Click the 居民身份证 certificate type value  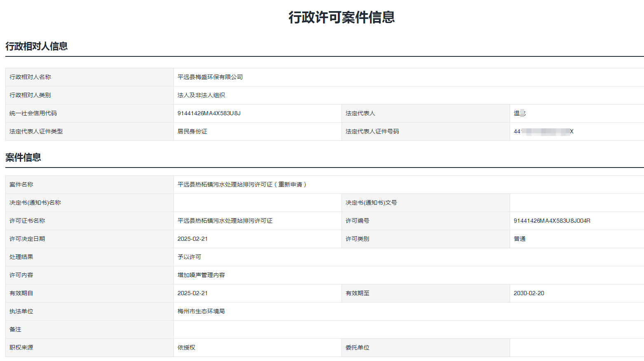(192, 131)
